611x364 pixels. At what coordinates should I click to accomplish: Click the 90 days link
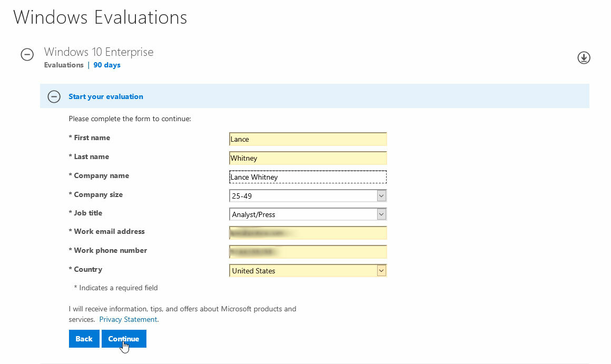107,65
